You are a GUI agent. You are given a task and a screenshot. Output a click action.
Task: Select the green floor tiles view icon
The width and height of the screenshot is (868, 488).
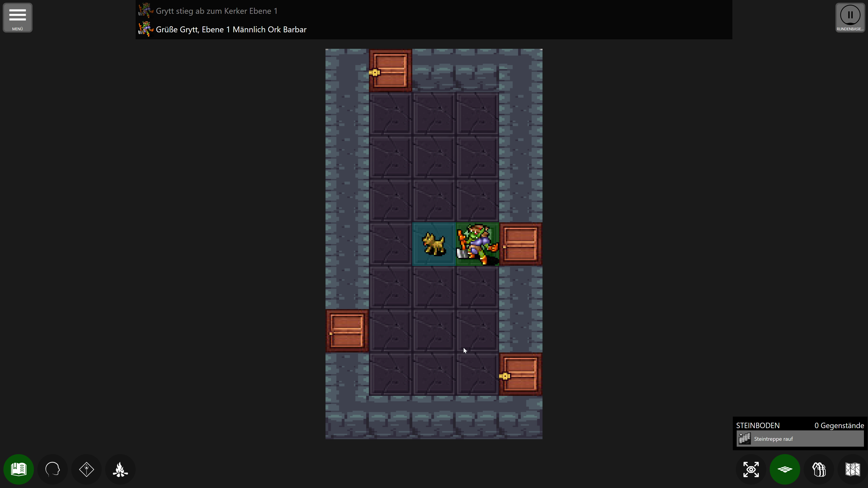coord(785,469)
